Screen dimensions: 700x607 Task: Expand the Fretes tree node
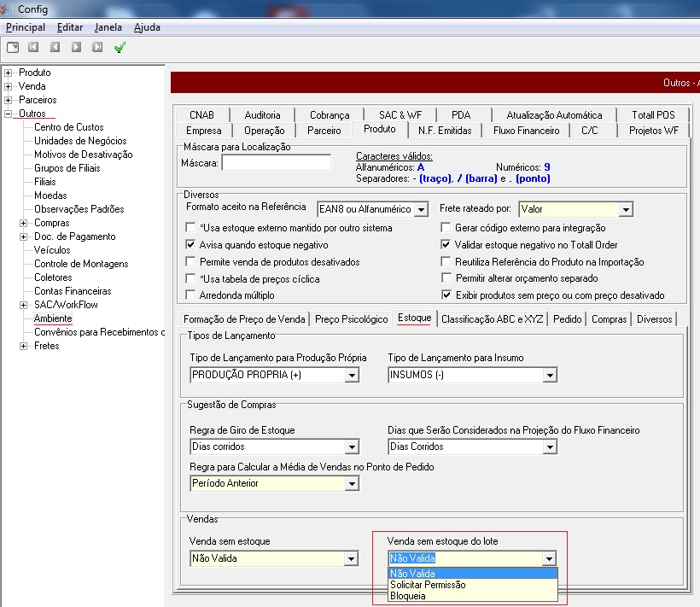pyautogui.click(x=23, y=346)
